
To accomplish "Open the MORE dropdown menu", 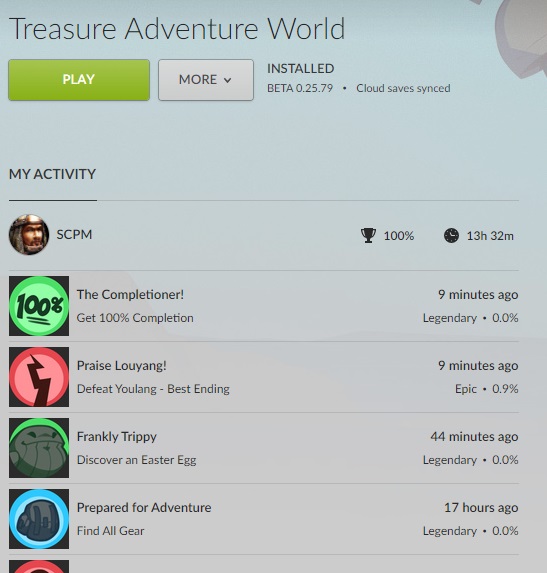I will pos(206,80).
